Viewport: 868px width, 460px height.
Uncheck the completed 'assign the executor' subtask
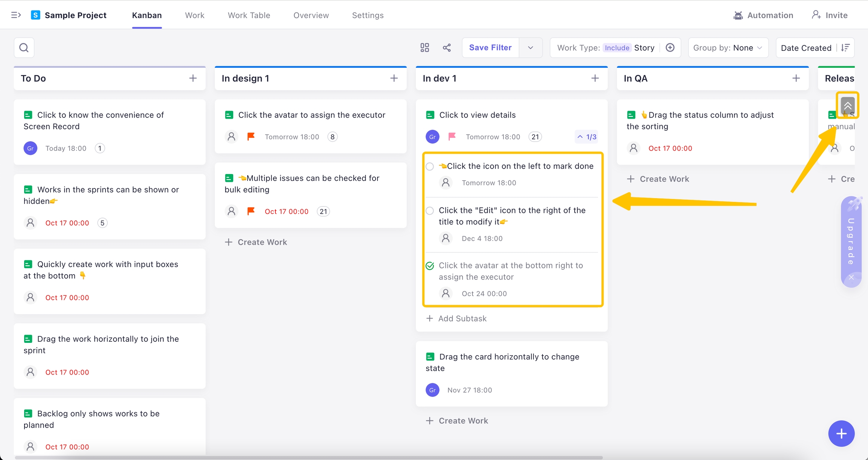click(x=430, y=266)
